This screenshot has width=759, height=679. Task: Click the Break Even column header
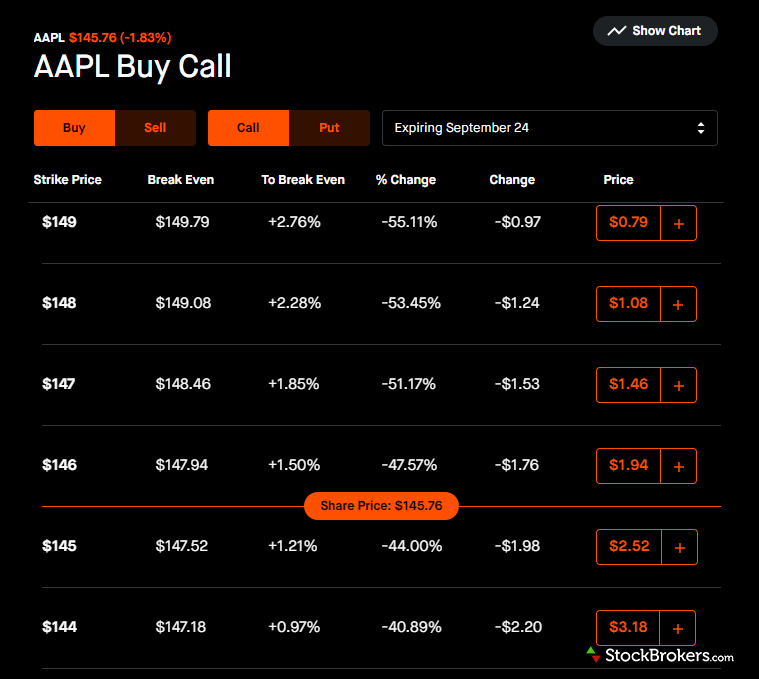pos(181,180)
